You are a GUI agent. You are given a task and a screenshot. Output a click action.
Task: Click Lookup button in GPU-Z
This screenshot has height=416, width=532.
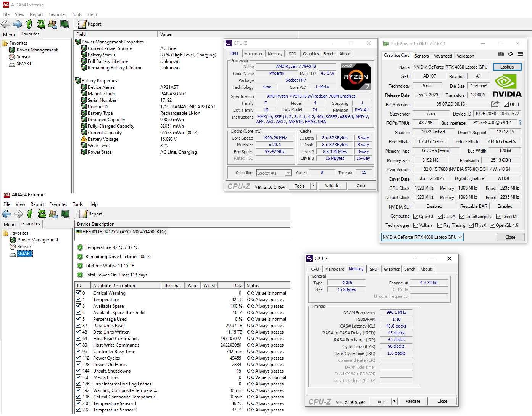click(x=507, y=67)
